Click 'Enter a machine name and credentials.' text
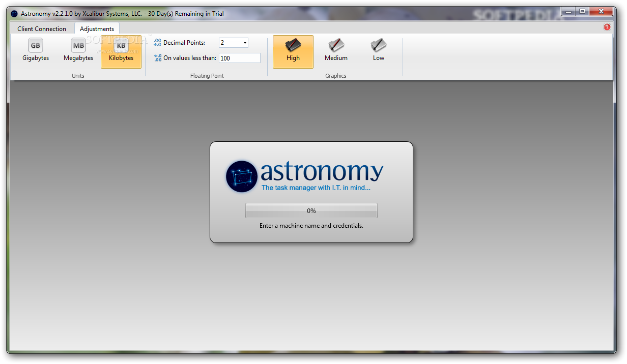The height and width of the screenshot is (364, 627). click(x=311, y=226)
